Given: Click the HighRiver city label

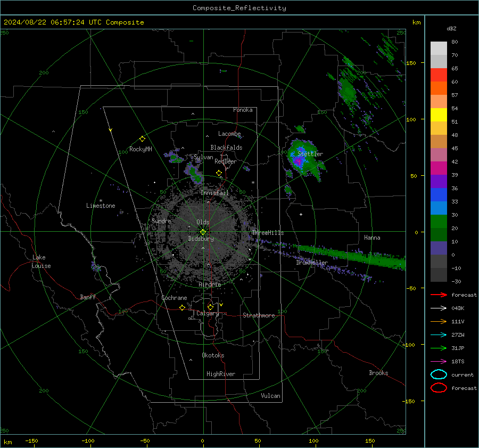Looking at the screenshot, I should coord(221,374).
